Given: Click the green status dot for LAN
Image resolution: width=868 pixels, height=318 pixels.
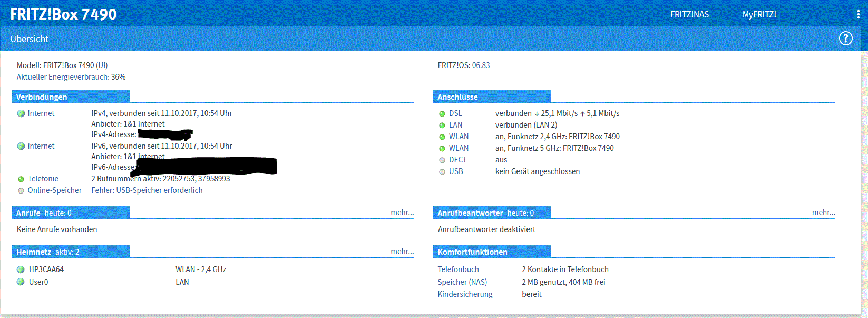Looking at the screenshot, I should coord(442,126).
